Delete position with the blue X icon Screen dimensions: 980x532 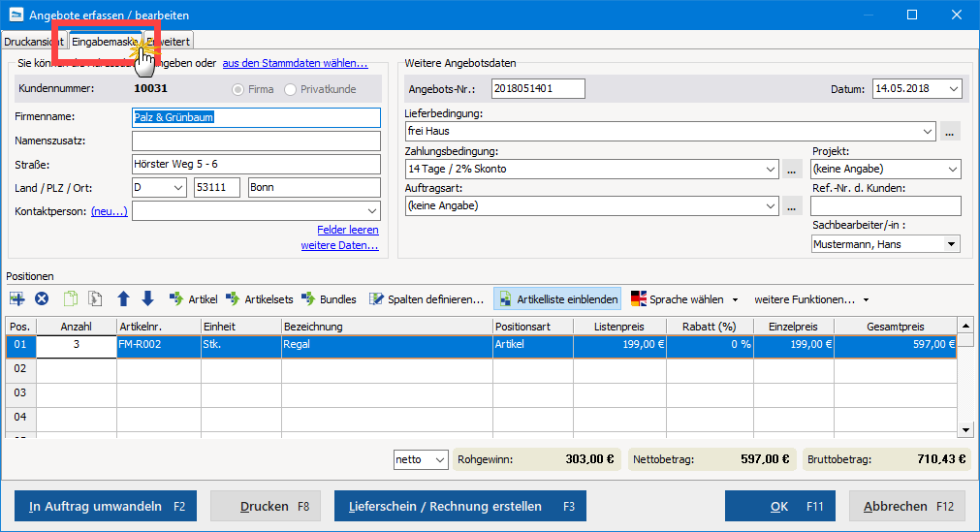click(42, 298)
